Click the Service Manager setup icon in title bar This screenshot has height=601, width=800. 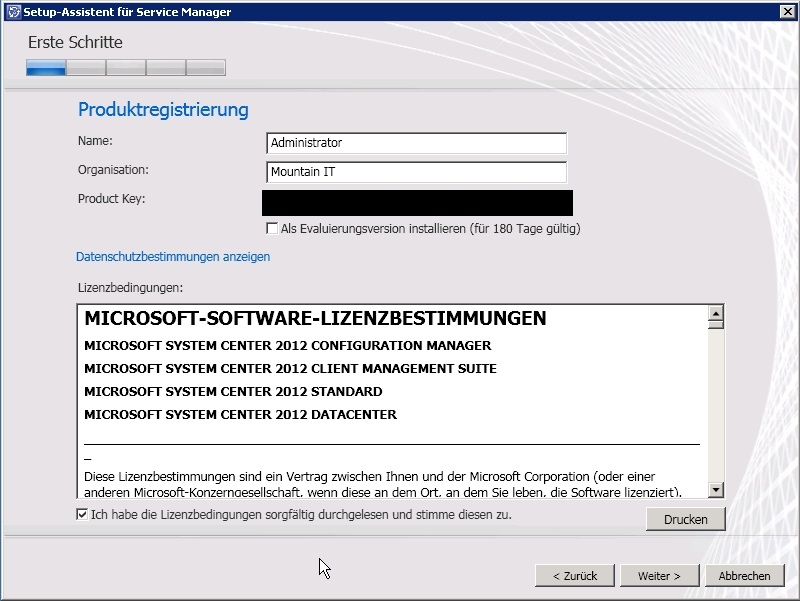coord(12,12)
